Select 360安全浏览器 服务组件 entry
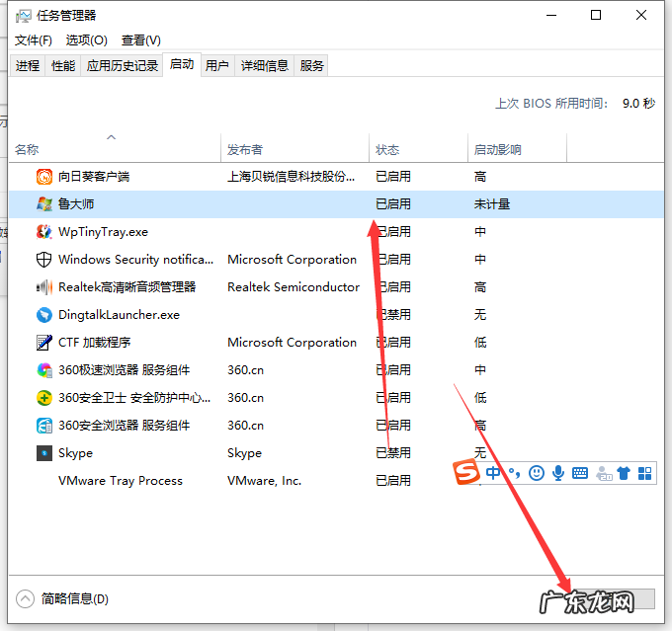 pos(124,426)
